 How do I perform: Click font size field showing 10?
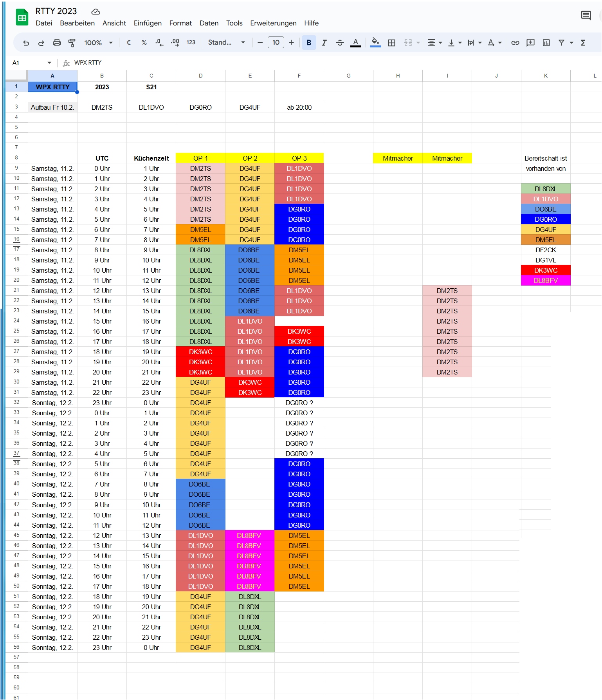click(276, 43)
